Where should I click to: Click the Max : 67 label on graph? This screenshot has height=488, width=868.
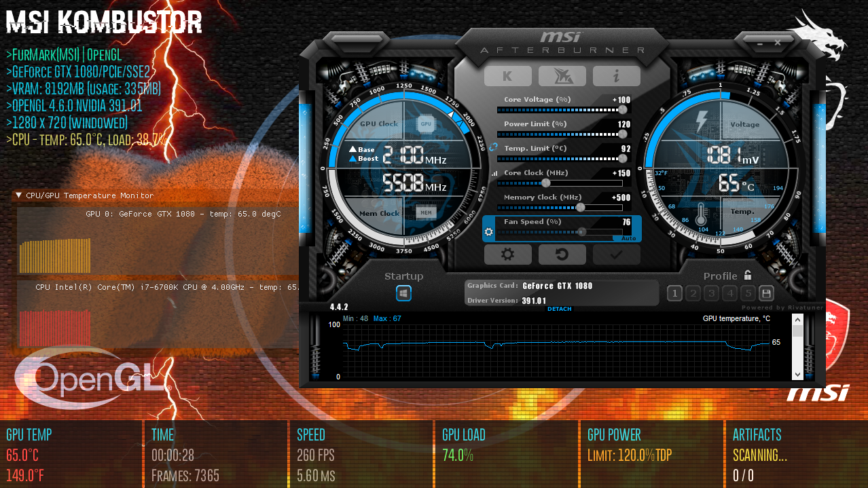tap(387, 318)
